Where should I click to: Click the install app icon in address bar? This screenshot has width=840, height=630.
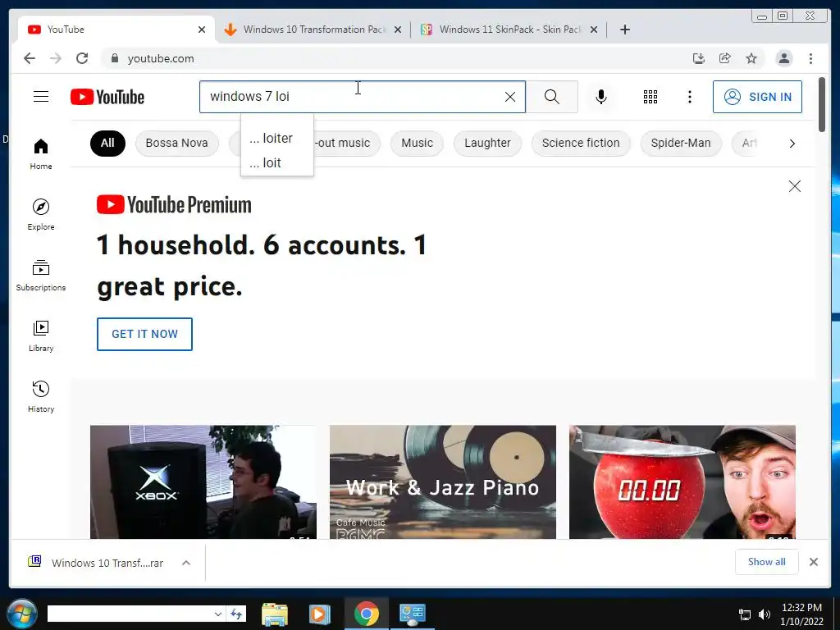699,58
